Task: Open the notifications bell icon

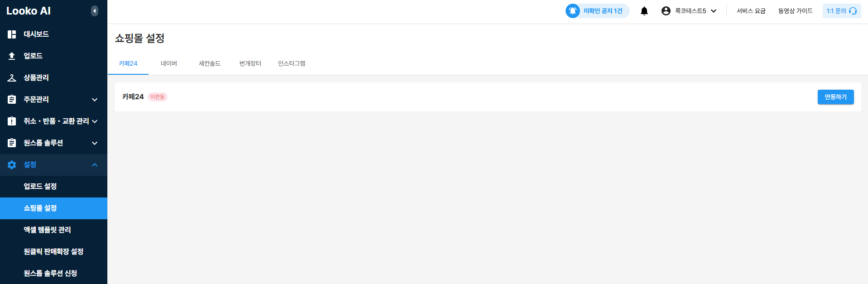Action: (644, 11)
